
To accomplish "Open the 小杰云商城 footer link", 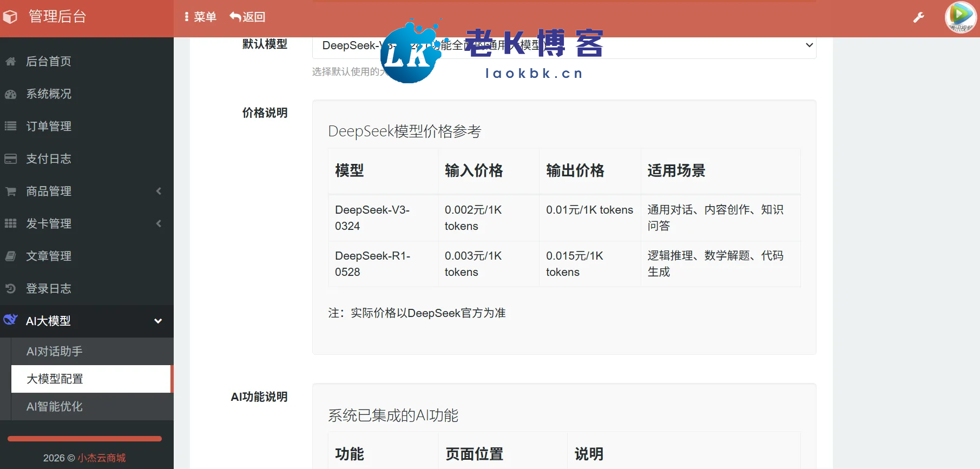I will 102,458.
